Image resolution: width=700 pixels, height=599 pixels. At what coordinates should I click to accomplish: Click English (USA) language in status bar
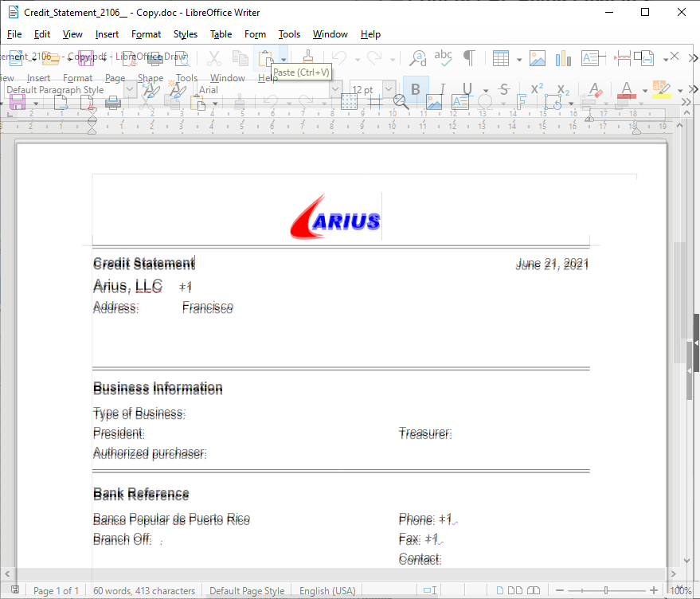click(327, 590)
